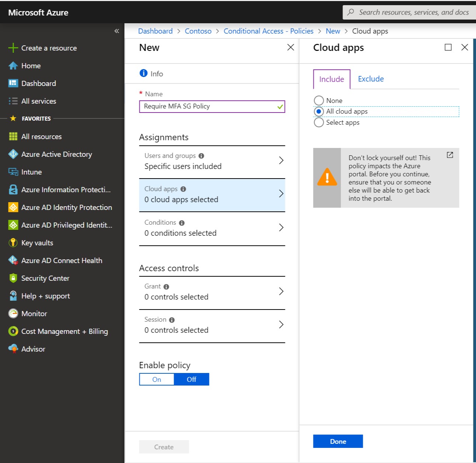Close the New policy blade
The width and height of the screenshot is (476, 463).
[x=291, y=47]
